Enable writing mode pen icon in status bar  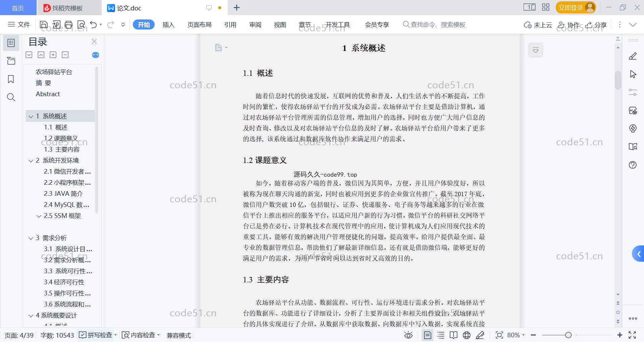pos(480,335)
